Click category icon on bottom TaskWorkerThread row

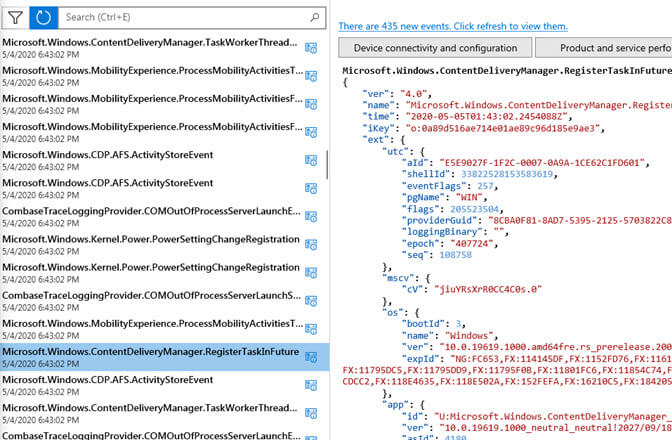(311, 413)
